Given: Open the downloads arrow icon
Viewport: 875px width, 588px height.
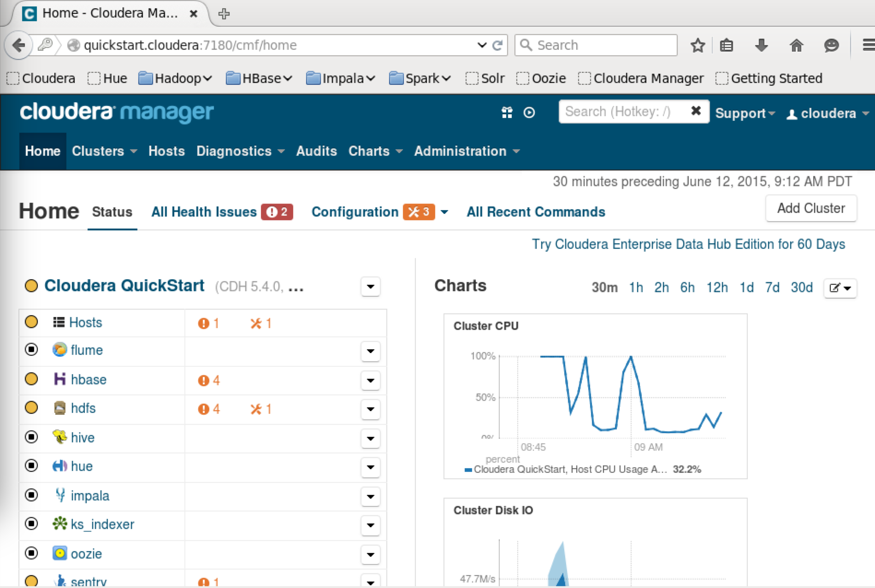Looking at the screenshot, I should pos(762,45).
